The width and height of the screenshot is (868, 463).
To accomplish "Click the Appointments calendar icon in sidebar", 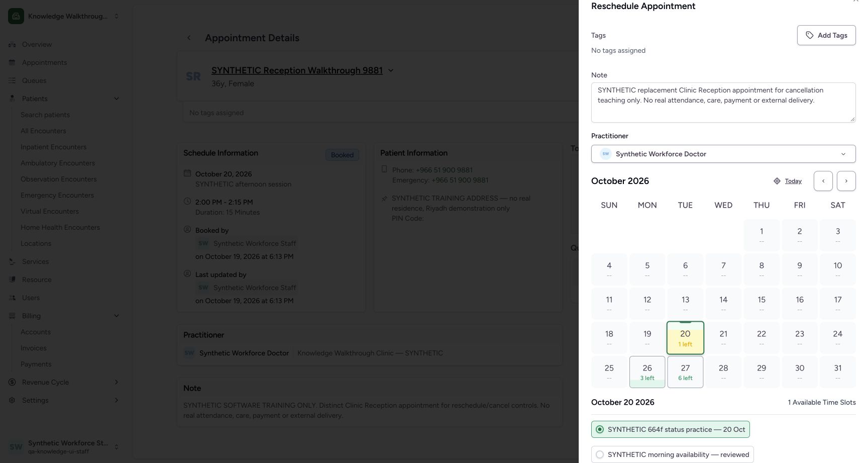I will pos(12,62).
